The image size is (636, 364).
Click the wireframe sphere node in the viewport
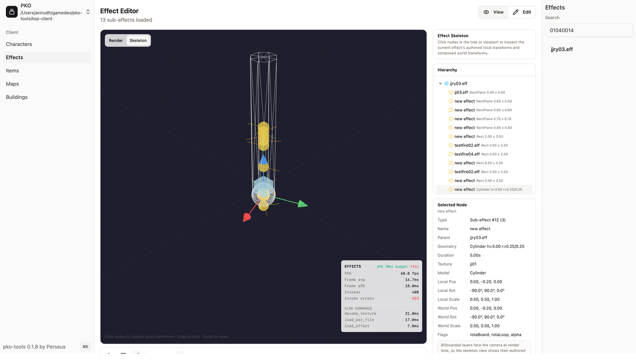(263, 195)
